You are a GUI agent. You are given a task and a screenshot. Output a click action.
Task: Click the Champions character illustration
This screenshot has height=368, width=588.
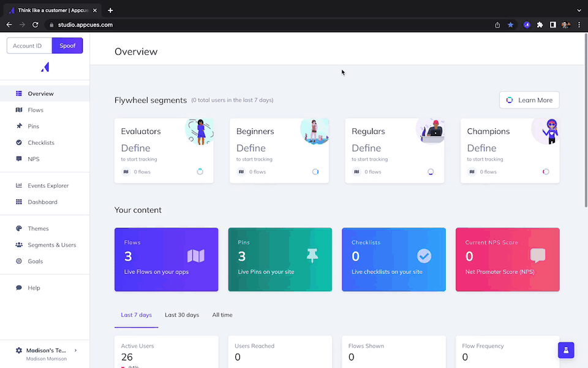(546, 131)
